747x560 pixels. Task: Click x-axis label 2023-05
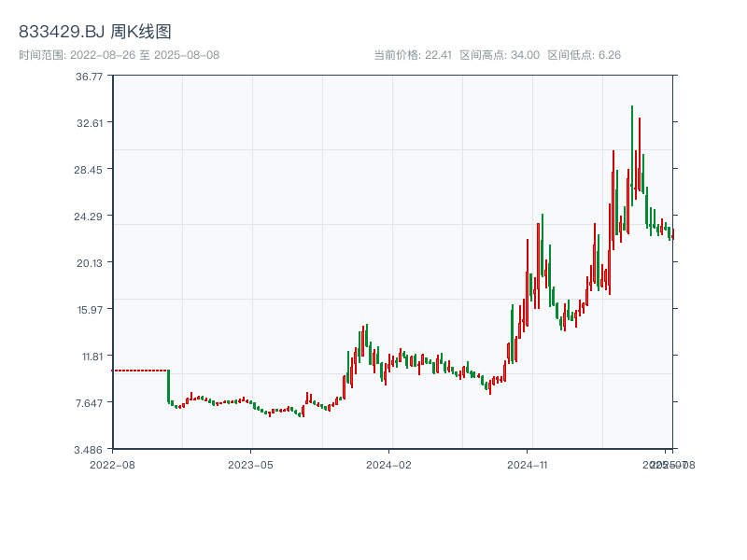(x=250, y=465)
